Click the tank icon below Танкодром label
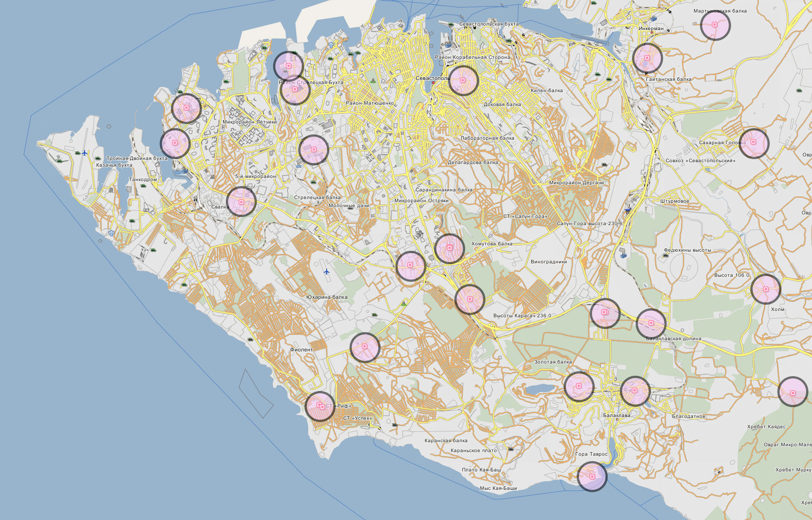812x520 pixels. pos(142,185)
